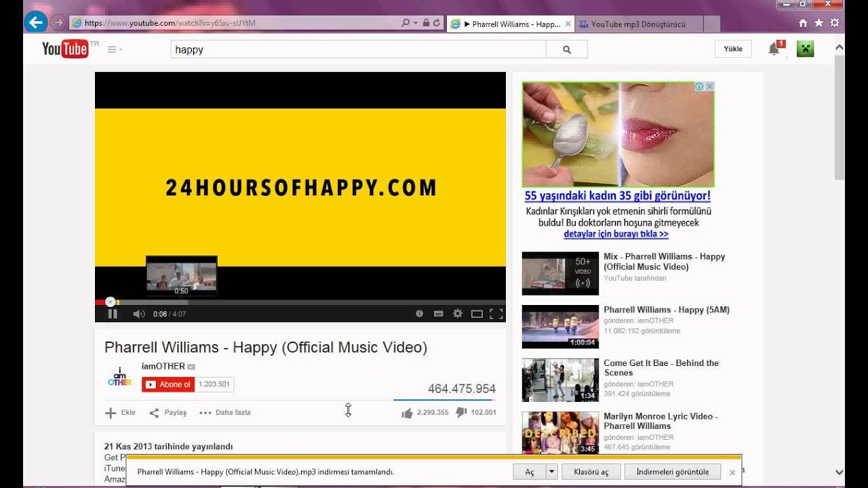This screenshot has height=488, width=868.
Task: Switch the video to fullscreen
Action: click(496, 314)
